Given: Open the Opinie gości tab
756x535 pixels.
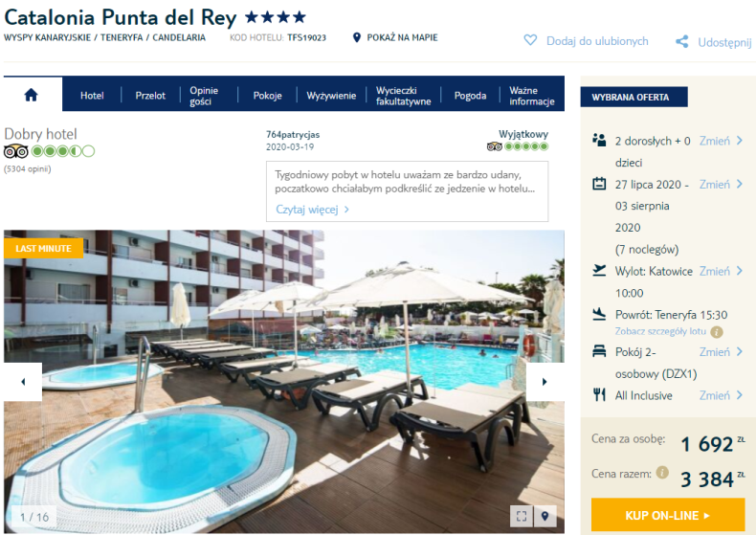Looking at the screenshot, I should 204,96.
